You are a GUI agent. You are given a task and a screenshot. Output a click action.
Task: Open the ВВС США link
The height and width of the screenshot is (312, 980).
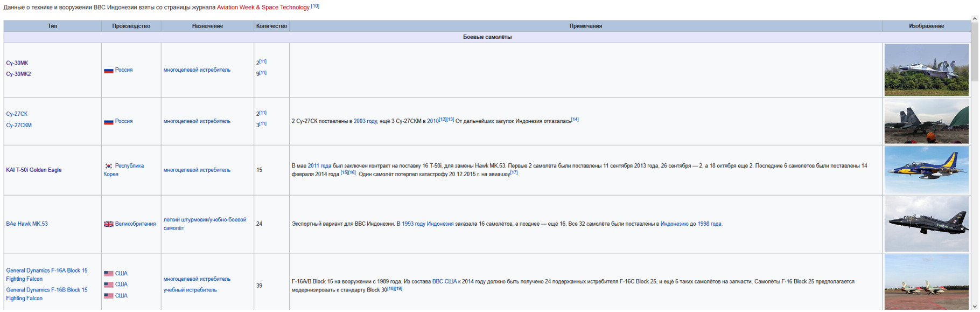pyautogui.click(x=444, y=282)
